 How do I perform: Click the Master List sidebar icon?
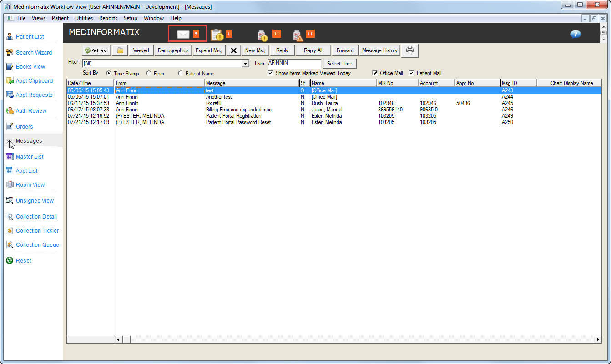(10, 156)
